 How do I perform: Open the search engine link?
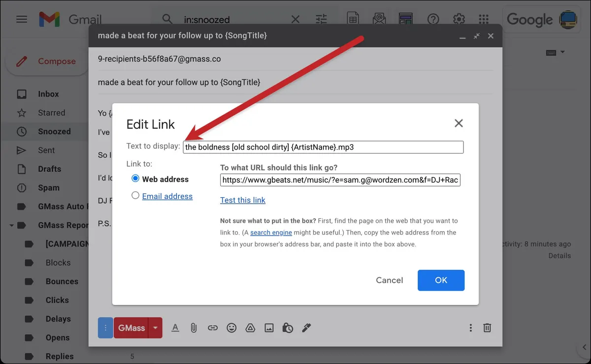[271, 232]
